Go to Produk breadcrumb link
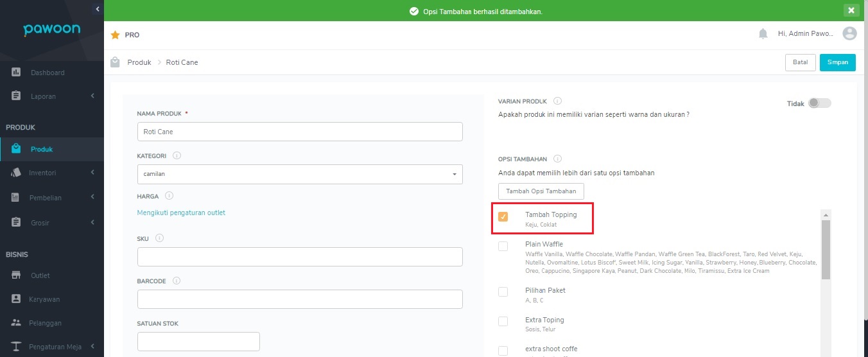 coord(139,62)
